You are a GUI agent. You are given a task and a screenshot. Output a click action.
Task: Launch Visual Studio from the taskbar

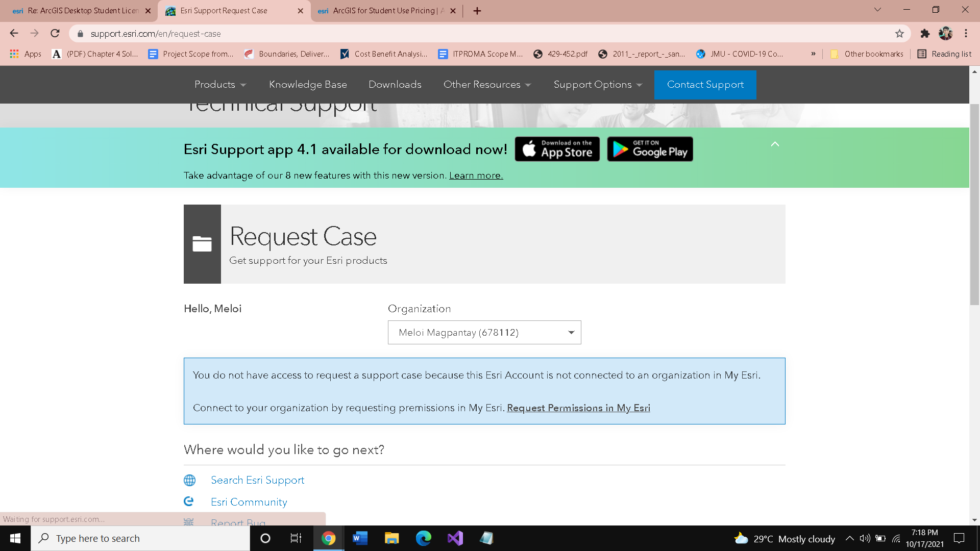pos(455,538)
